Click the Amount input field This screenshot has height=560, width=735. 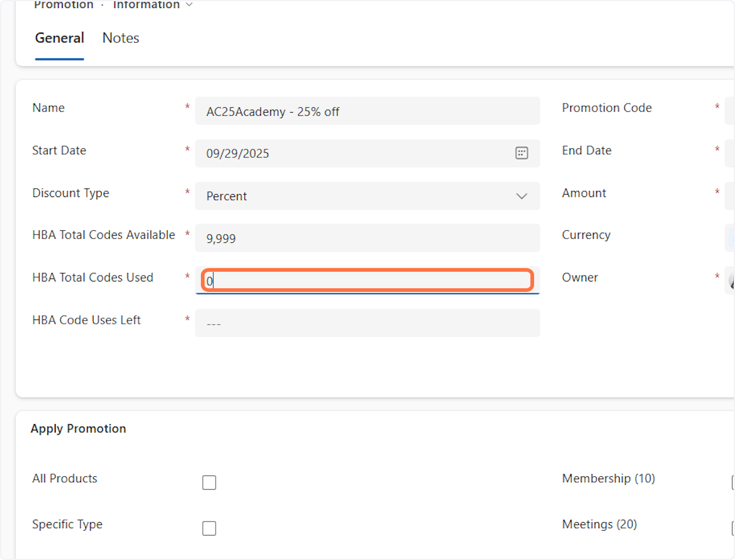point(730,196)
